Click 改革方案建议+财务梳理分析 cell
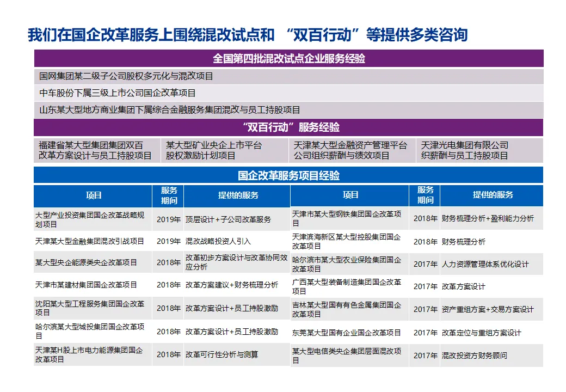 click(x=237, y=285)
